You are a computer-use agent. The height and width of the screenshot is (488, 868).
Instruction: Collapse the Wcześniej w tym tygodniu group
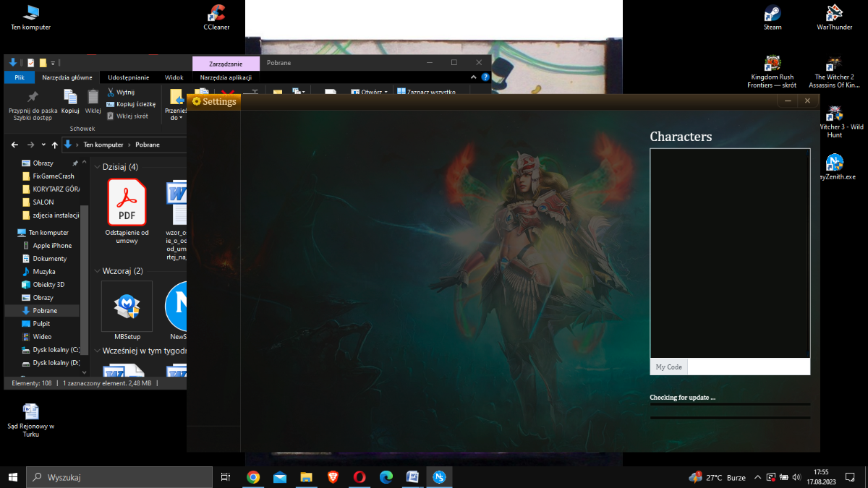[x=97, y=351]
